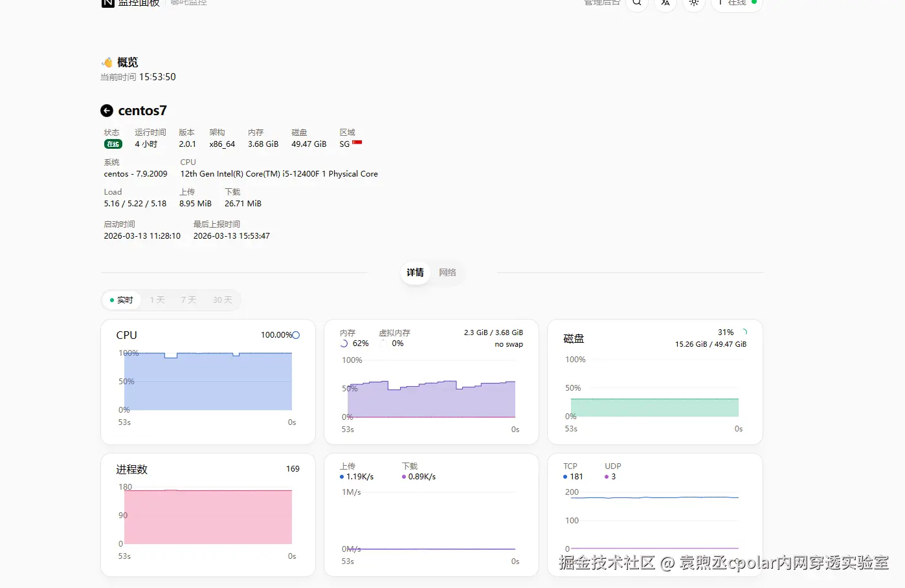Screen dimensions: 905x588
Task: Click the memory 62% ring indicator
Action: (x=344, y=343)
